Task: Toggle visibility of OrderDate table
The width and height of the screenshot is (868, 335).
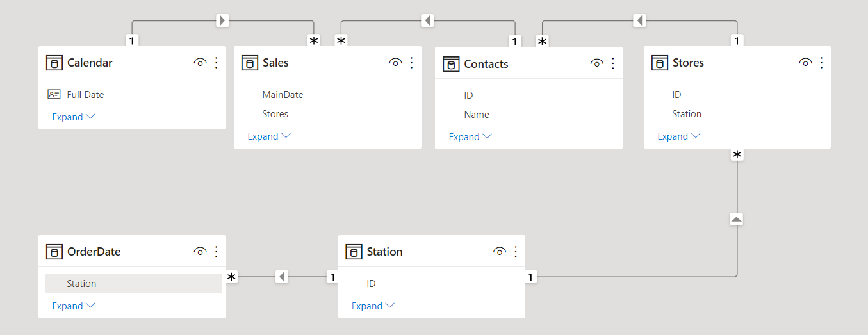Action: [200, 252]
